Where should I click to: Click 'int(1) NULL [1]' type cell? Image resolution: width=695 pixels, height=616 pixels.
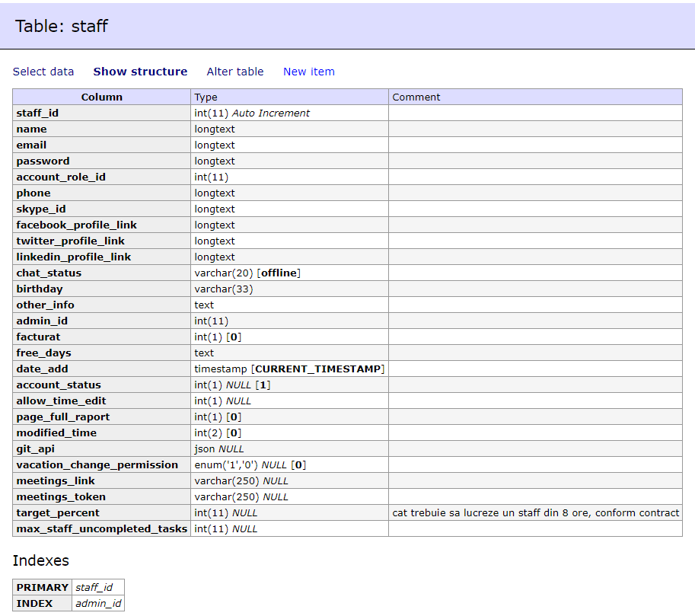point(289,385)
